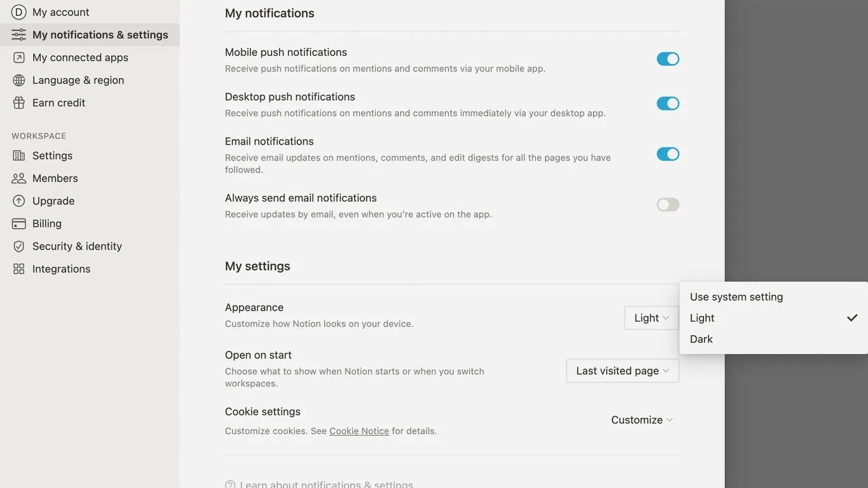Expand the Cookie settings Customize dropdown
This screenshot has width=868, height=488.
(641, 420)
